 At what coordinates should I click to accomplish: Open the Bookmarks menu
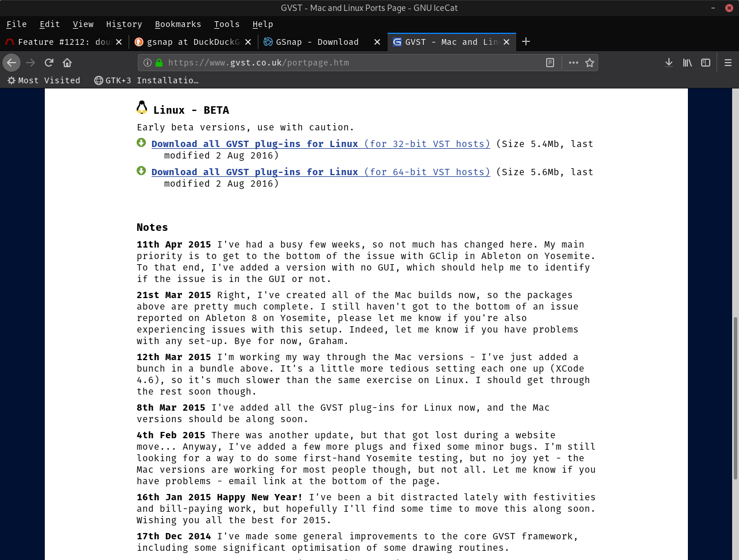(x=178, y=24)
